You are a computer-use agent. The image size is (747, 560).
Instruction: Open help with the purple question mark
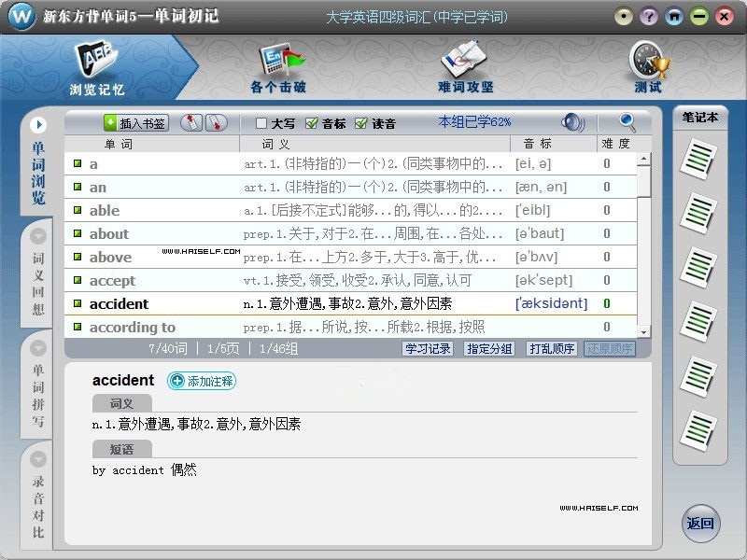[x=649, y=17]
